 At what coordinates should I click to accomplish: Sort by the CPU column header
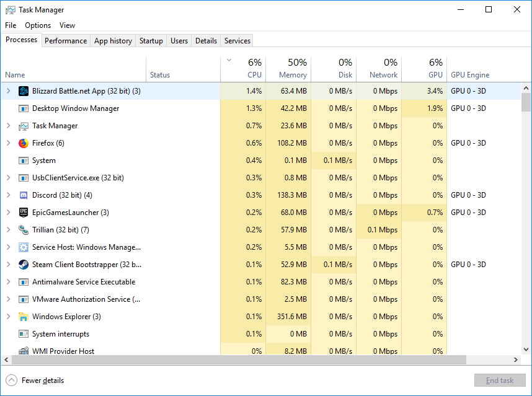point(243,69)
